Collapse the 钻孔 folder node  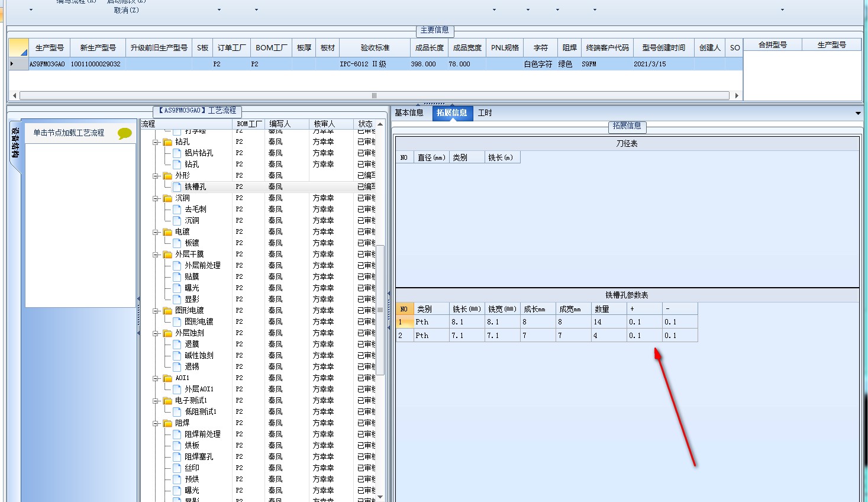(156, 142)
